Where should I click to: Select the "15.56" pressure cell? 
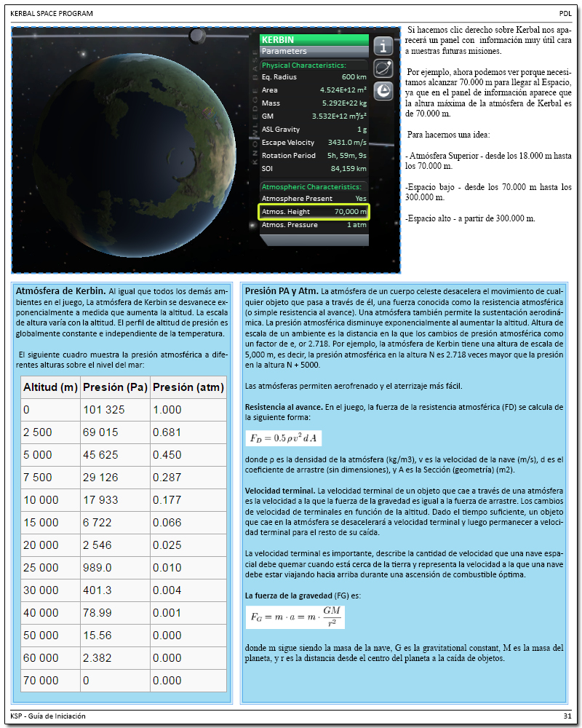pos(115,636)
